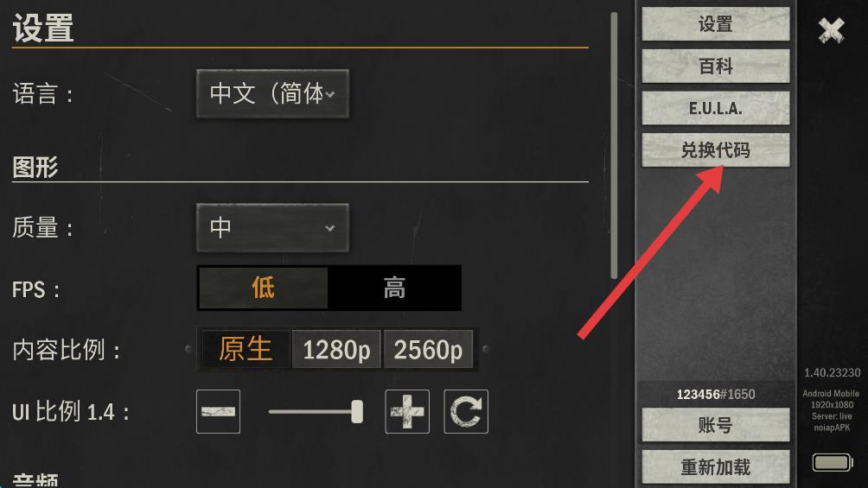This screenshot has height=488, width=868.
Task: Set FPS to 低 (low)
Action: [263, 288]
